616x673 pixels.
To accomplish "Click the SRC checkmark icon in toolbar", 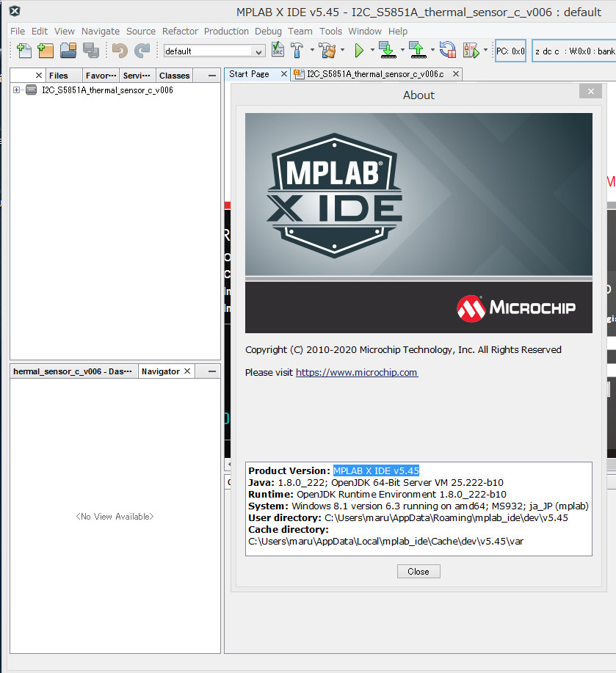I will (x=278, y=50).
